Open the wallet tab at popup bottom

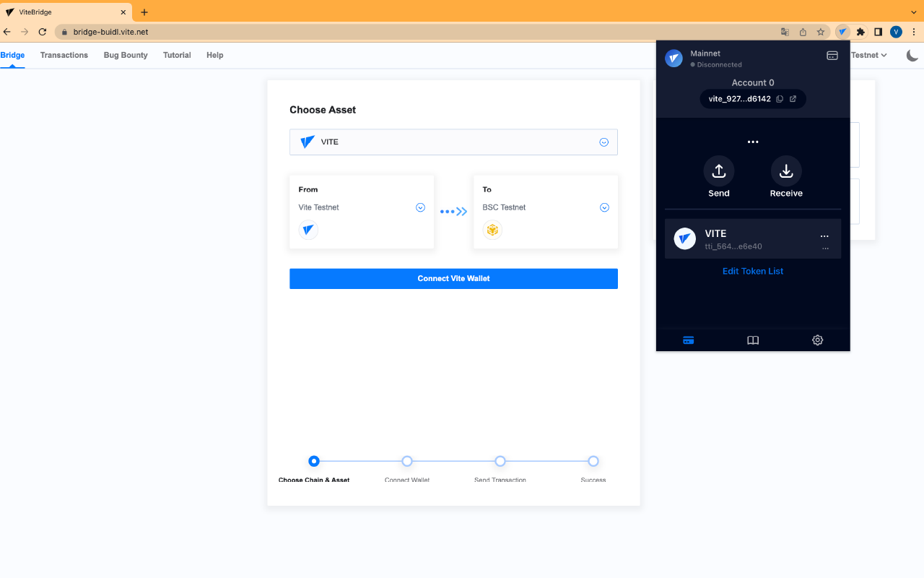[x=688, y=340]
